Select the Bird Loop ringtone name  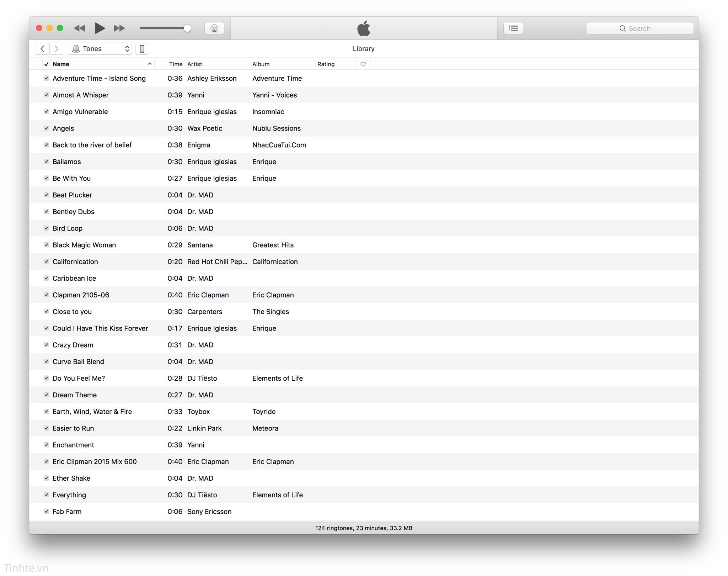pyautogui.click(x=68, y=228)
